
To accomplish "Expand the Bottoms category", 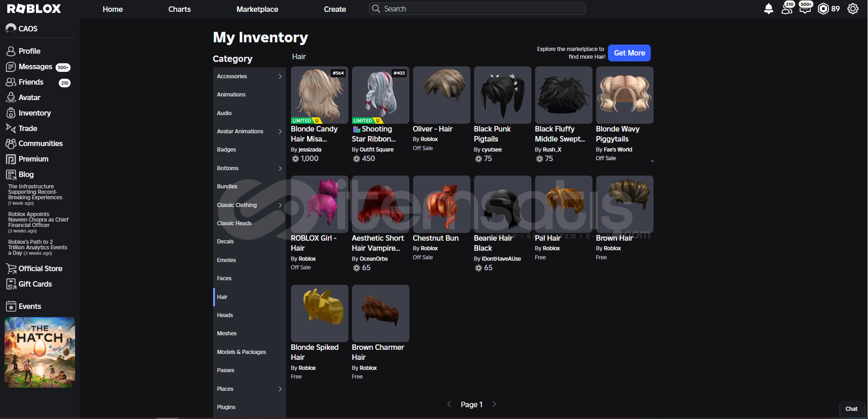I will click(x=280, y=168).
